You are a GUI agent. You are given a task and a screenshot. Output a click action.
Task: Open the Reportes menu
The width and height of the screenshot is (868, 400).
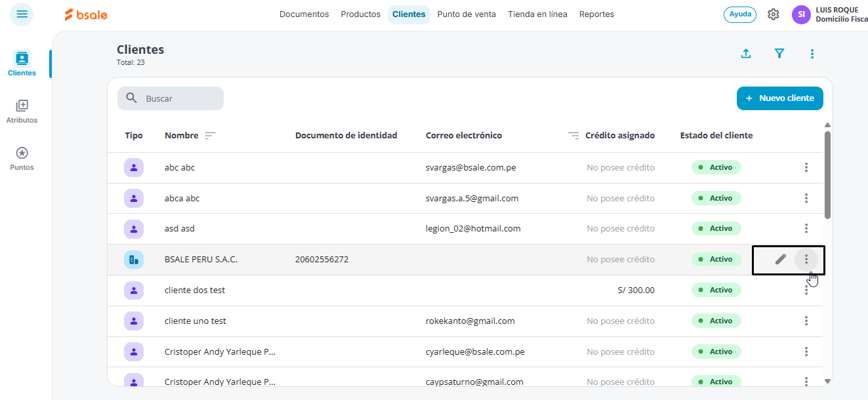(596, 14)
